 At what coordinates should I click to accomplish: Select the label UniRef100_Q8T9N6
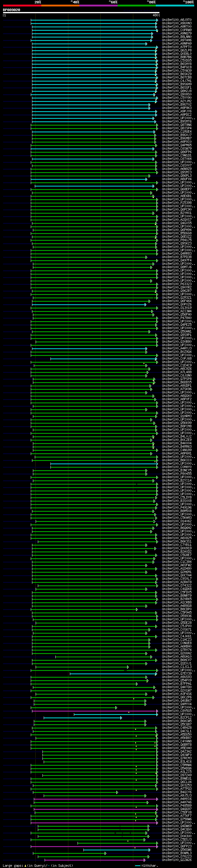tap(177, 125)
